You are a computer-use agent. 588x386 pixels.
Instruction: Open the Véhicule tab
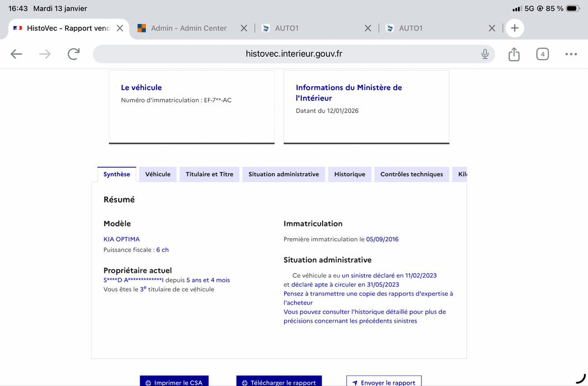click(158, 174)
